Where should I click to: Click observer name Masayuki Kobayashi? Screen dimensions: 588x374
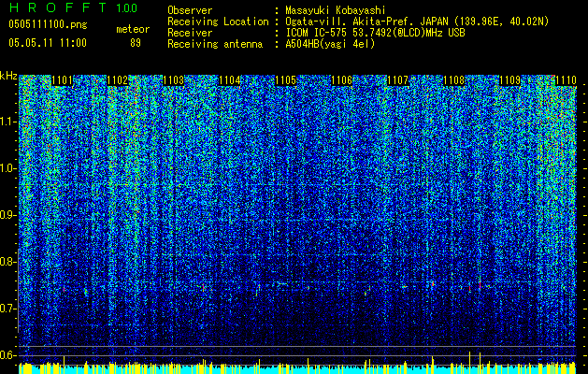336,10
